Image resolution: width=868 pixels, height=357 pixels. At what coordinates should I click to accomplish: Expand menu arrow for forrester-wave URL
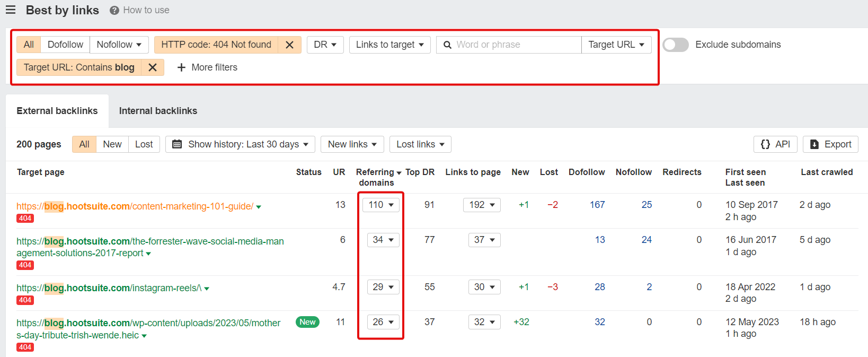coord(148,254)
